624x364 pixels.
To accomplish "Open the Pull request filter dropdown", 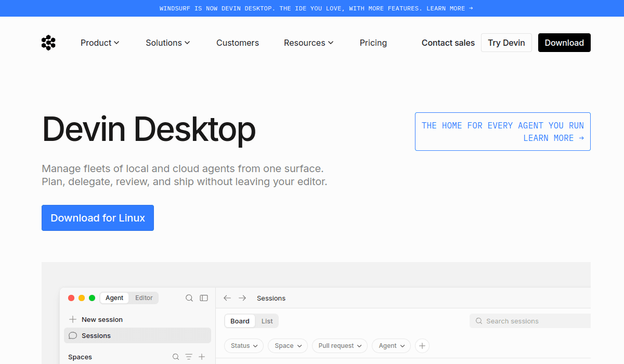I will (x=340, y=346).
